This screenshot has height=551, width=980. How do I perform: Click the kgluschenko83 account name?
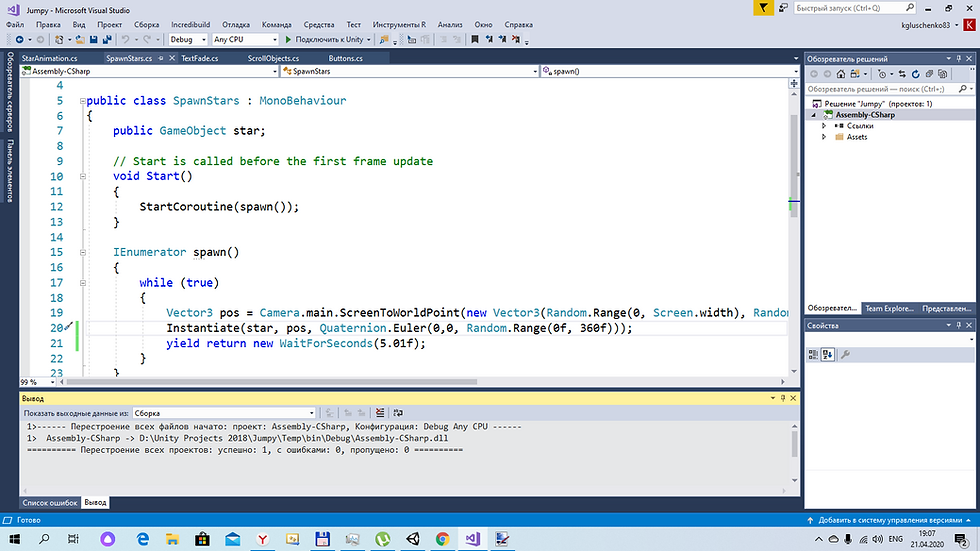(926, 25)
